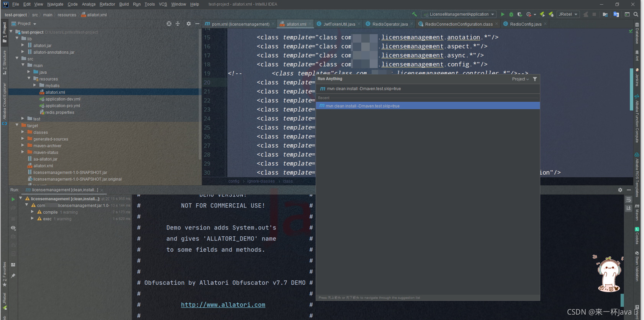Click the Run Anything command input field
This screenshot has height=320, width=644.
tap(428, 89)
